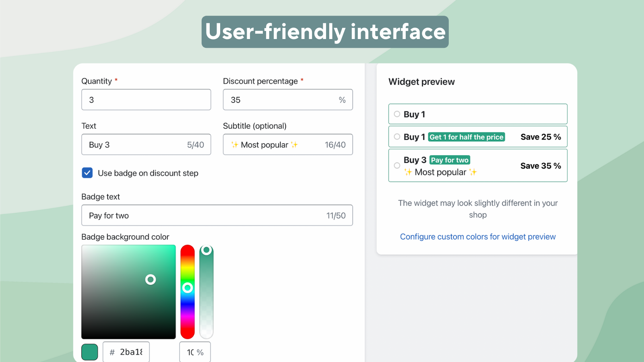Click the green badge color swatch

click(x=90, y=352)
